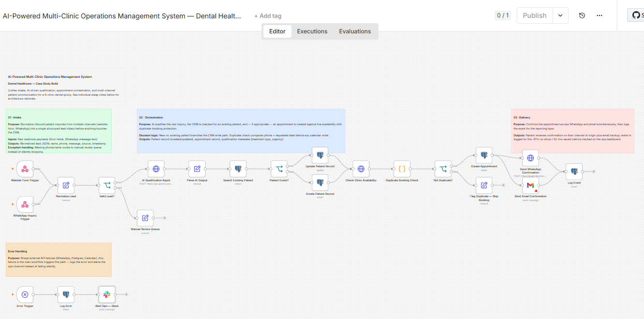
Task: Open the Not Duplicate? IF node
Action: (443, 169)
